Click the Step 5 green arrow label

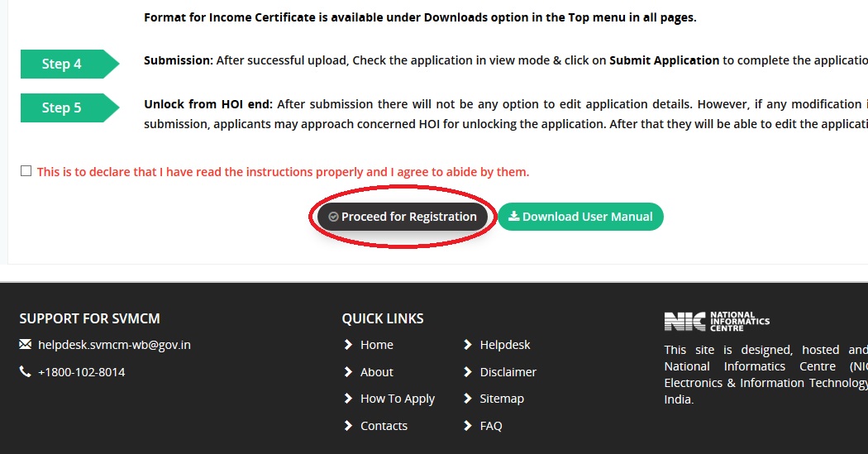click(69, 108)
